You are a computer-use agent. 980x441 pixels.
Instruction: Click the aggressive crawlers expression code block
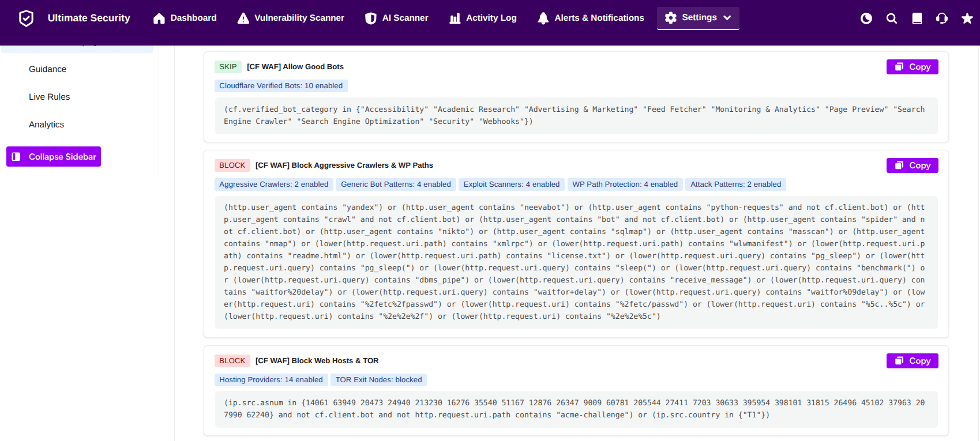click(576, 262)
